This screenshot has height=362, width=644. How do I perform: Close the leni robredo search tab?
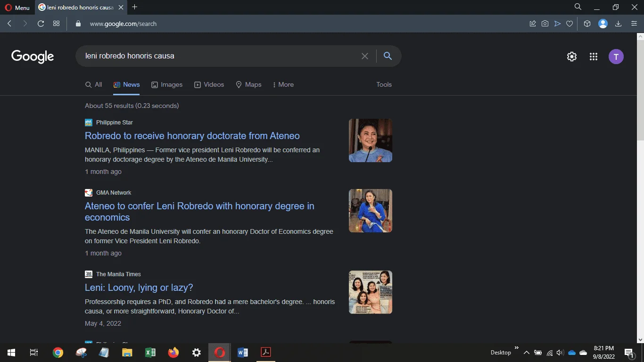[121, 8]
